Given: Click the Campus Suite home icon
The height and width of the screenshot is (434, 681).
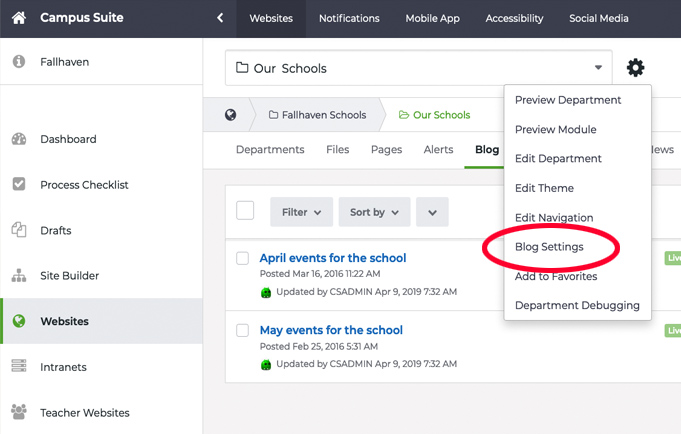Looking at the screenshot, I should click(x=19, y=18).
